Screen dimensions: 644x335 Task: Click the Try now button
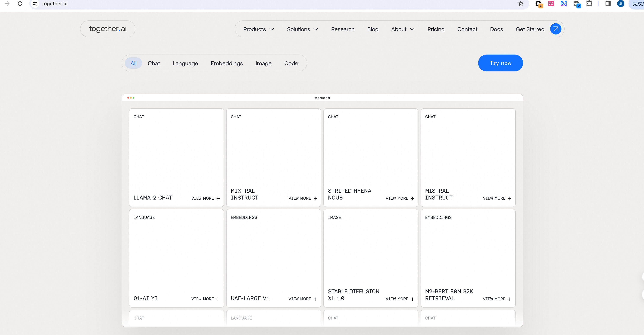tap(500, 63)
